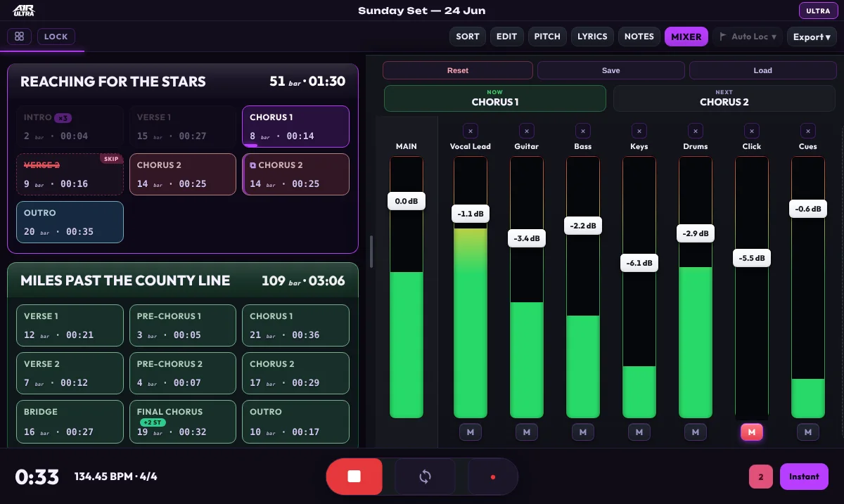The height and width of the screenshot is (504, 844).
Task: Select INTRO section of Reaching for the Stars
Action: [x=70, y=127]
